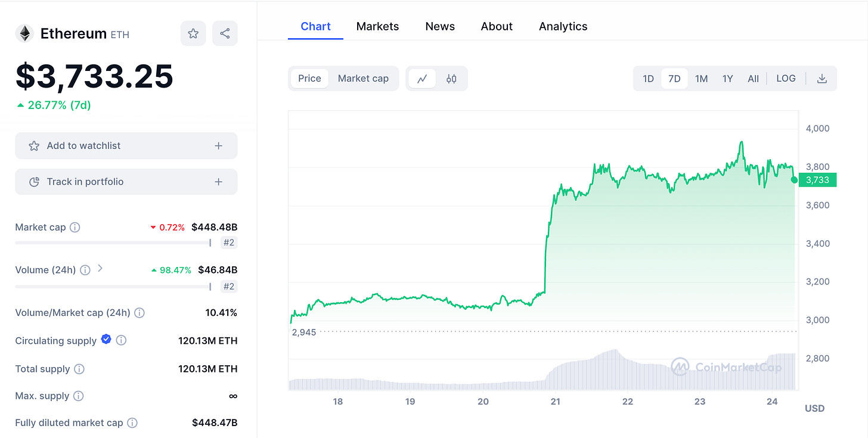
Task: Click the 98.47% volume change
Action: [x=172, y=271]
